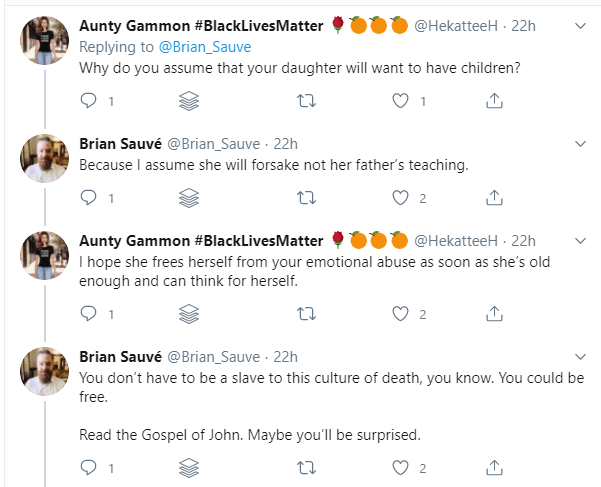
Task: Retweet Brian Sauvé's "forsake not" tweet
Action: pos(307,198)
